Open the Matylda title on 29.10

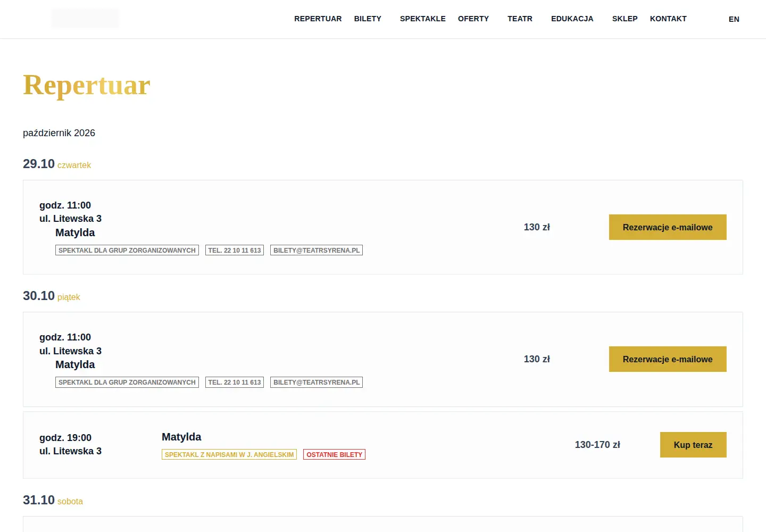75,232
